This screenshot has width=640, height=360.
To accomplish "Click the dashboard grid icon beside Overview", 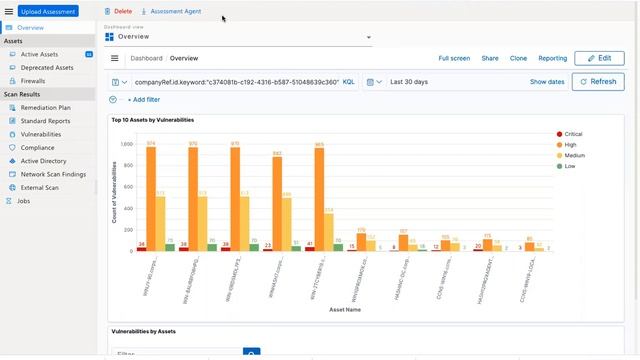I will [x=109, y=37].
